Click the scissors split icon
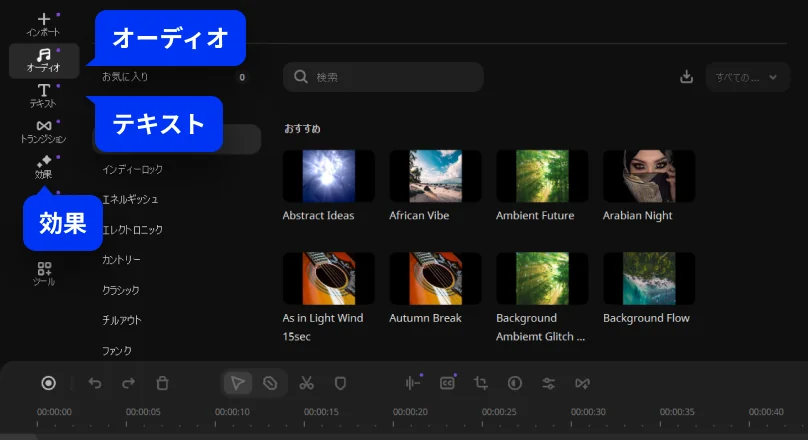Image resolution: width=808 pixels, height=440 pixels. tap(307, 383)
